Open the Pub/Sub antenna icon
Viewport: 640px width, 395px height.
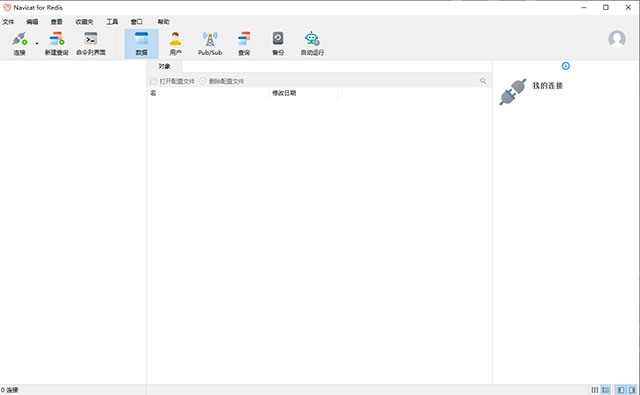210,39
